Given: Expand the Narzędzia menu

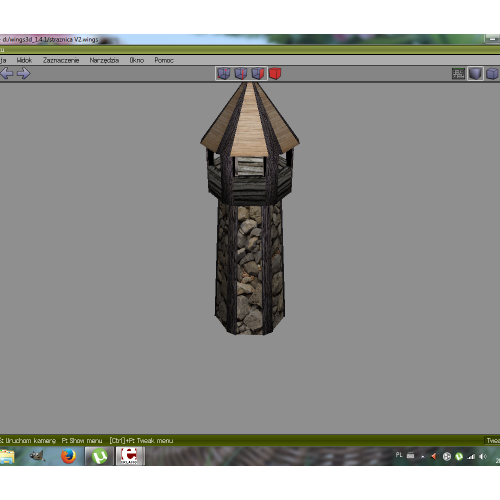Looking at the screenshot, I should pos(104,60).
